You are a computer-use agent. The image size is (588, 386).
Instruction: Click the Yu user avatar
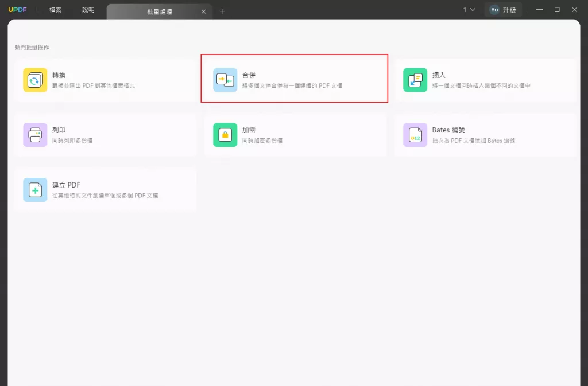(494, 10)
